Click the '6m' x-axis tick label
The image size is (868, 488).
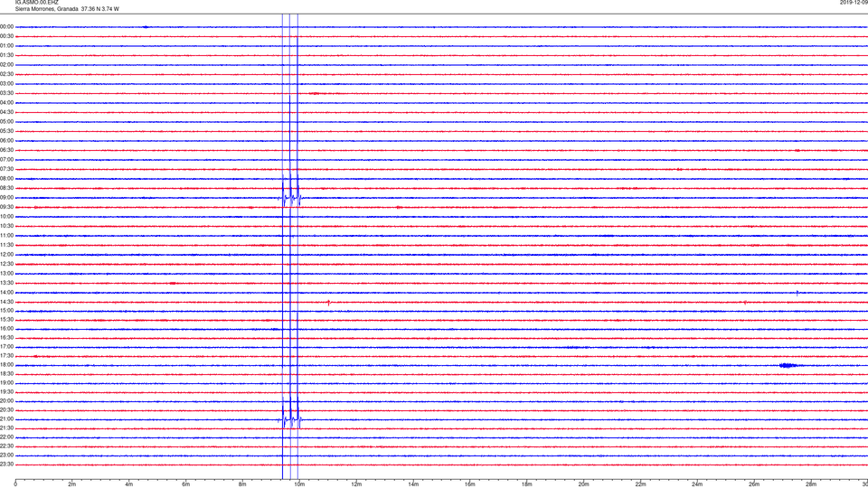pos(186,484)
